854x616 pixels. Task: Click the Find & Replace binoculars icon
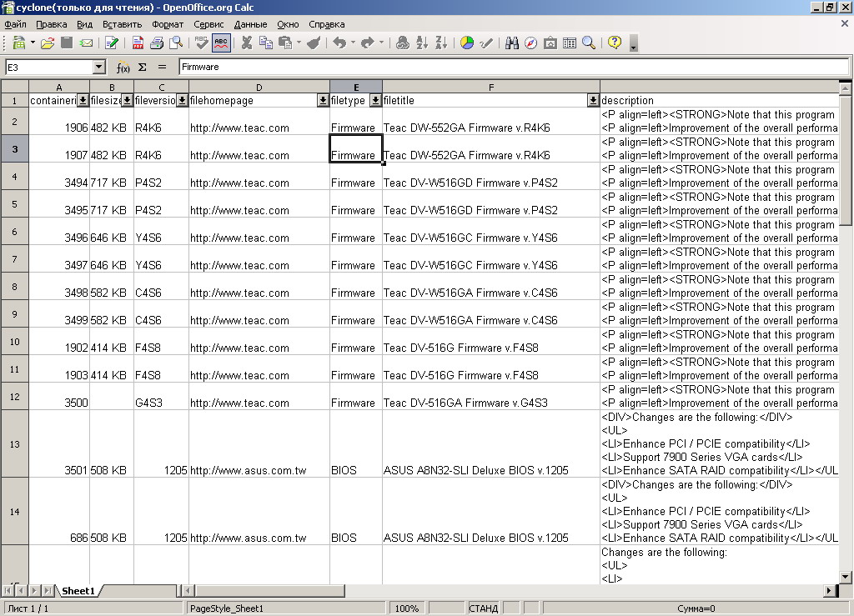512,43
